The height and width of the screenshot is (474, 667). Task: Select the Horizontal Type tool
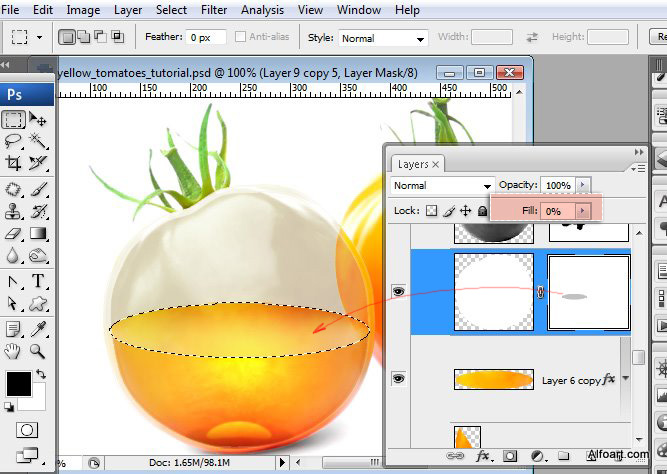coord(39,281)
